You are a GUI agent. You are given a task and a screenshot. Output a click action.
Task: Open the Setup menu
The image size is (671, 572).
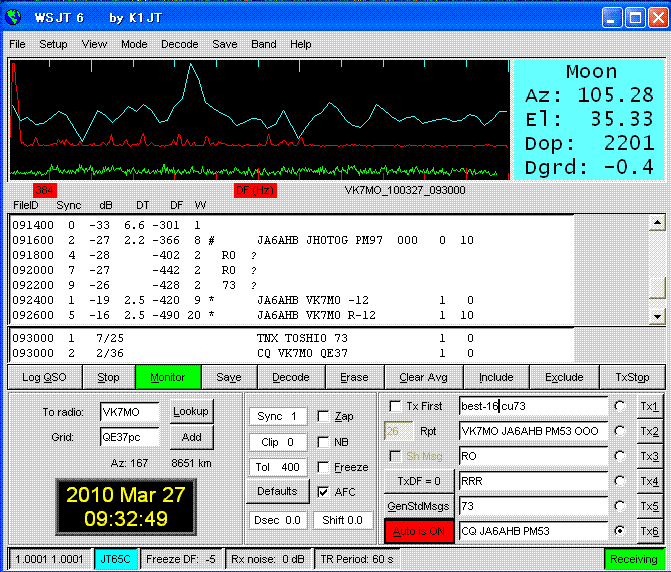[x=53, y=44]
